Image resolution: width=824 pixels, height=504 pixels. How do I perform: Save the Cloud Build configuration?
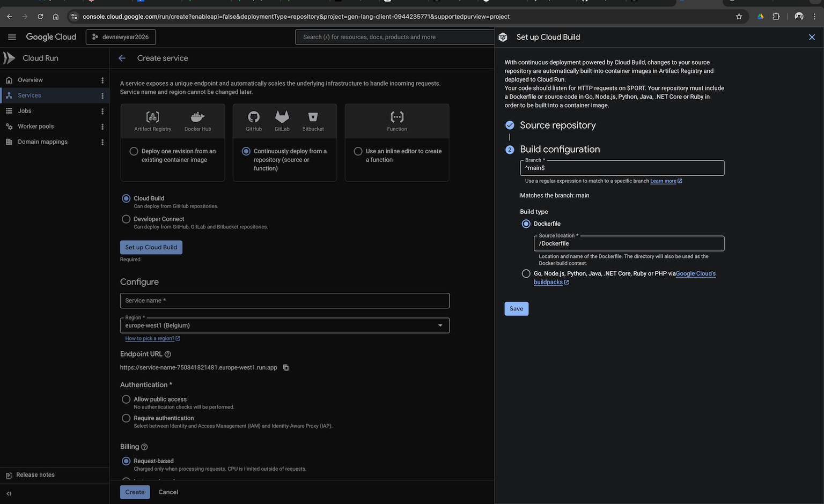pyautogui.click(x=516, y=308)
